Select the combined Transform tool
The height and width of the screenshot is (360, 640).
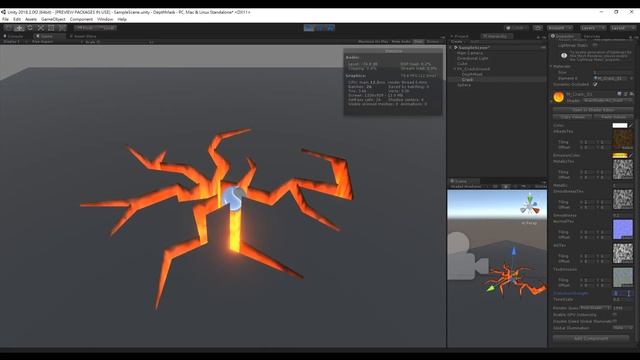(62, 28)
